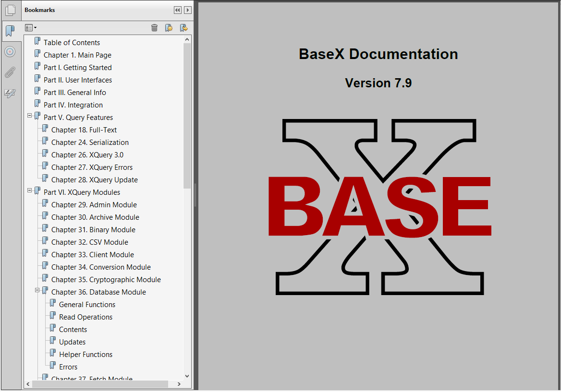Click bookmark icon beside Chapter 18. Full-Text

[x=45, y=129]
